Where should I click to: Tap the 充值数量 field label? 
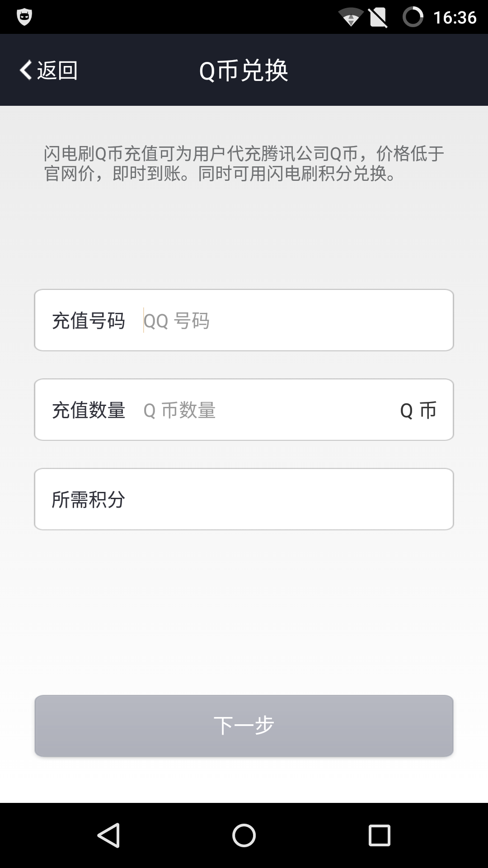click(x=89, y=410)
